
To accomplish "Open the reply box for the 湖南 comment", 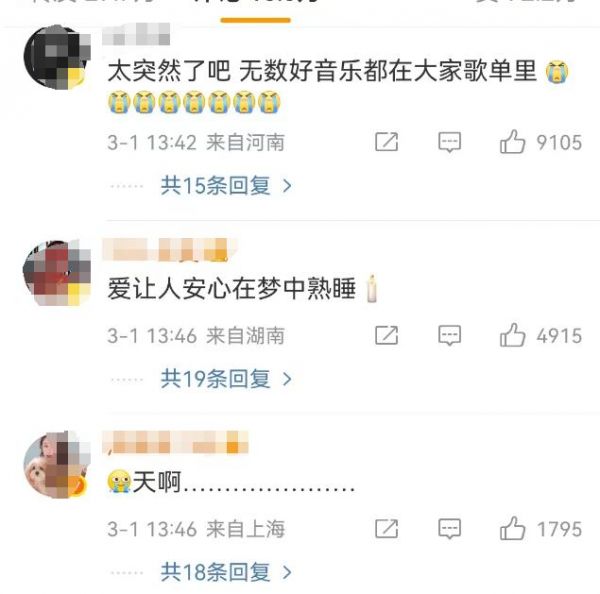I will click(x=449, y=336).
